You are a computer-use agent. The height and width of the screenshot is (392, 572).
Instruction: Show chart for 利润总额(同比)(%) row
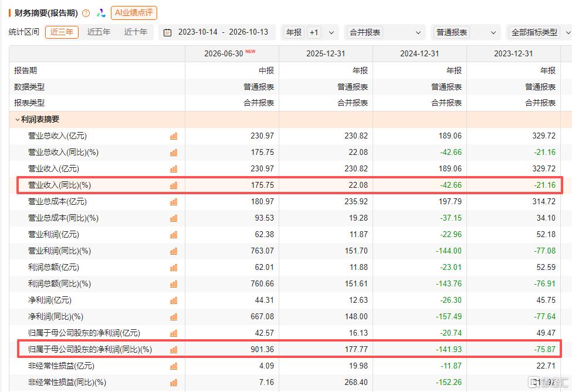click(x=174, y=284)
